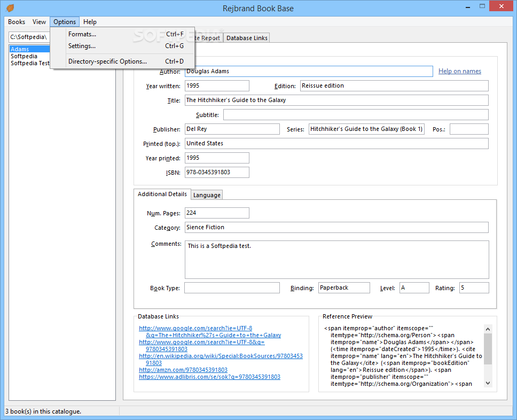Click the Reference Preview HTML text
517x420 pixels.
(x=403, y=356)
